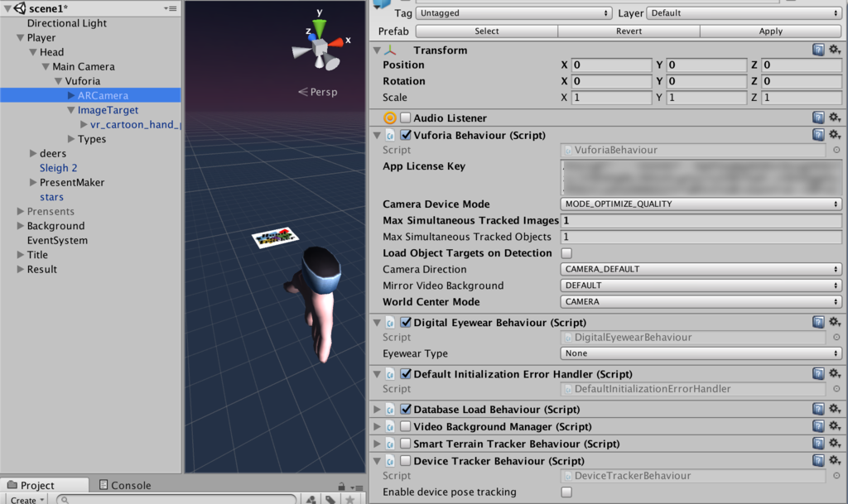Open Device Tracker Behaviour gear menu

[x=835, y=460]
